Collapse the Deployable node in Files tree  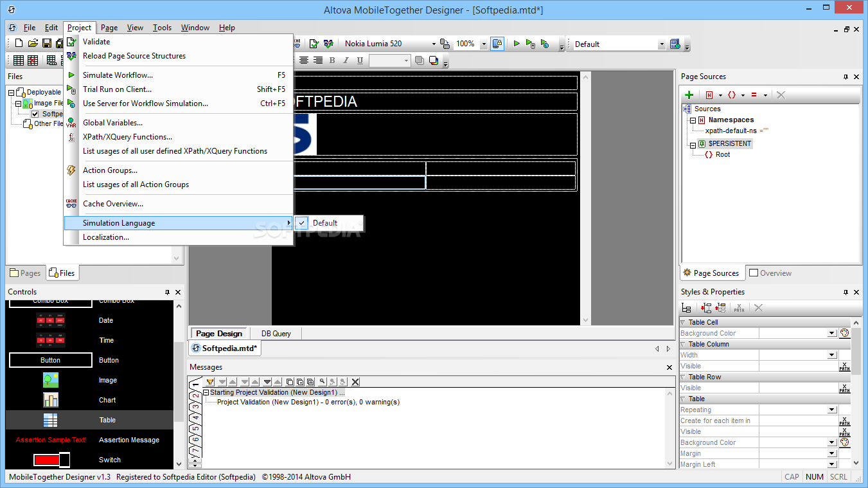(12, 93)
